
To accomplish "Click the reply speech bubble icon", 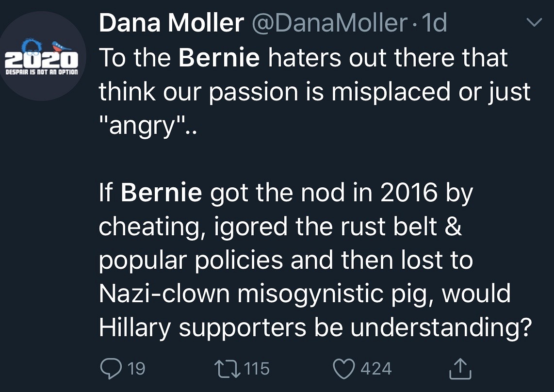I will point(110,368).
